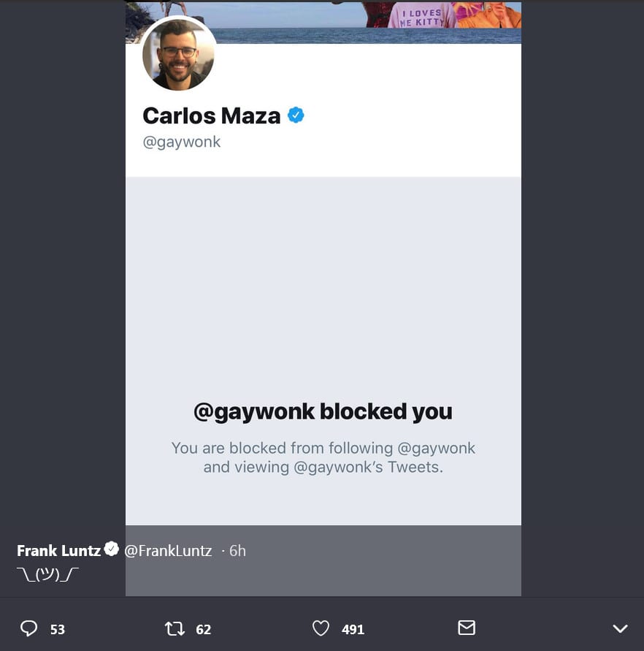Click the @gaywonk handle under the profile name
The width and height of the screenshot is (644, 651).
point(182,142)
